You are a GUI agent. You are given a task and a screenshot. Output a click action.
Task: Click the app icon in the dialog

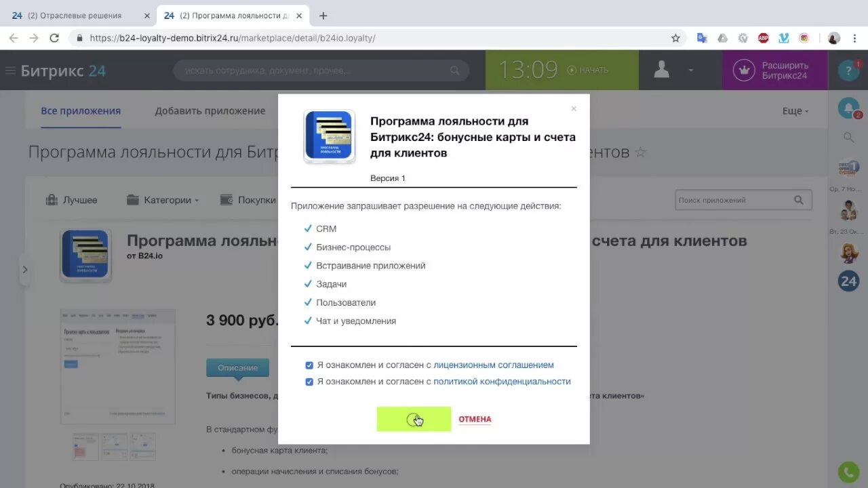coord(329,136)
